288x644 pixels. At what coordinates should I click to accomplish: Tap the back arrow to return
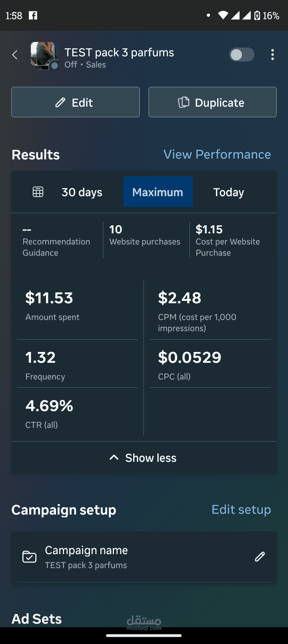(x=15, y=54)
